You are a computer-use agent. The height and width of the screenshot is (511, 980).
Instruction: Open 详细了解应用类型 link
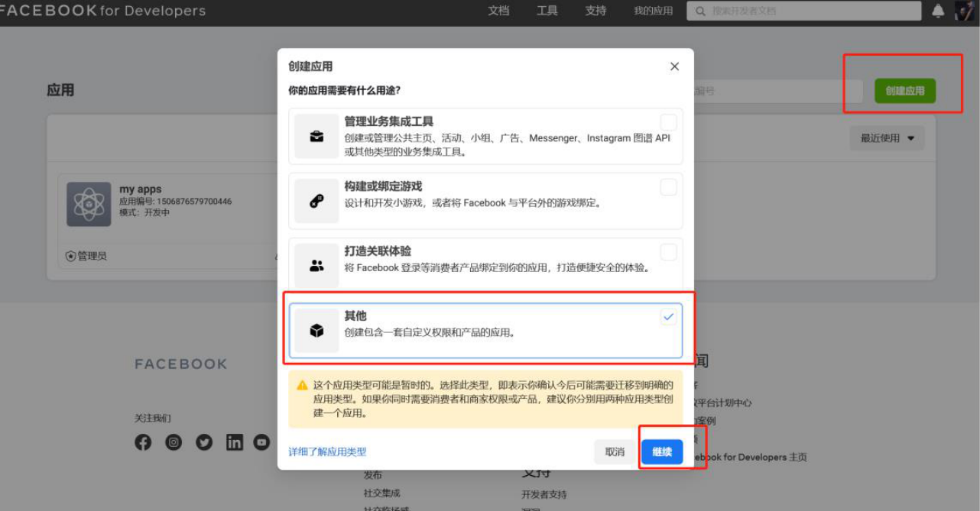pyautogui.click(x=326, y=451)
